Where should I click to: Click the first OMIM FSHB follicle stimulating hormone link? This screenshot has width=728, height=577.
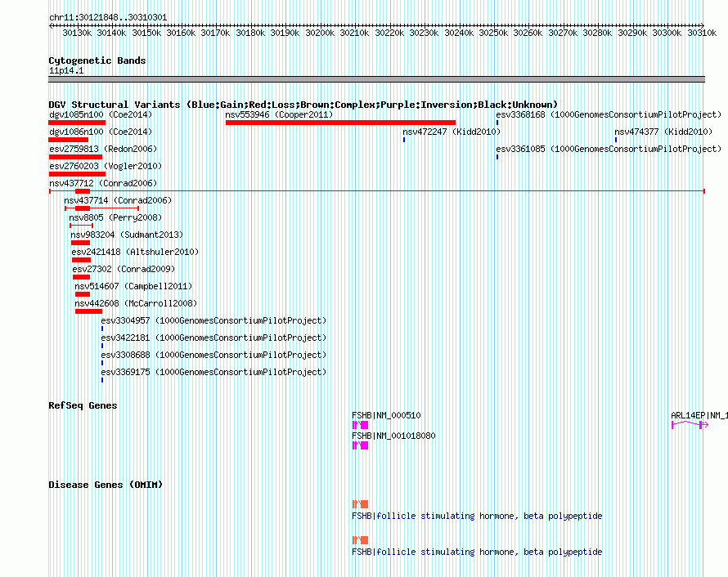[477, 516]
